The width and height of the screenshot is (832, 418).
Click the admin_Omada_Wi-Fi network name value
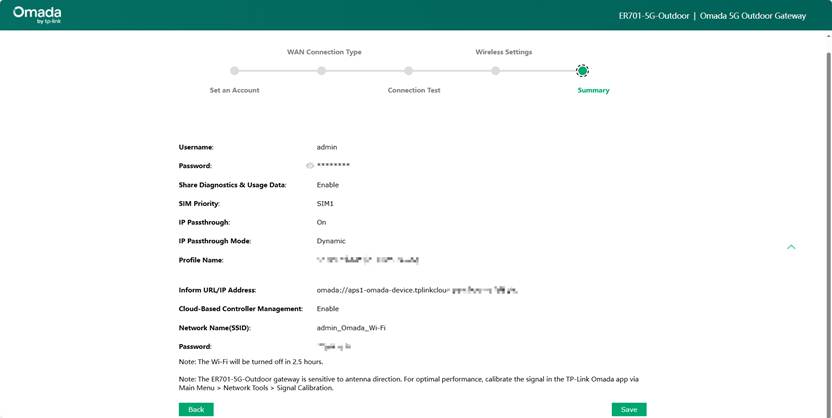tap(351, 328)
